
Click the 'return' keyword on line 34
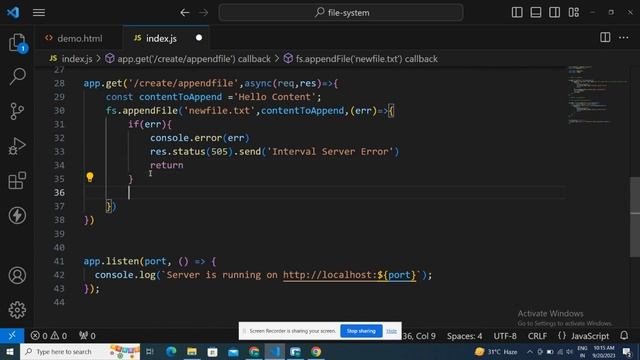point(167,165)
